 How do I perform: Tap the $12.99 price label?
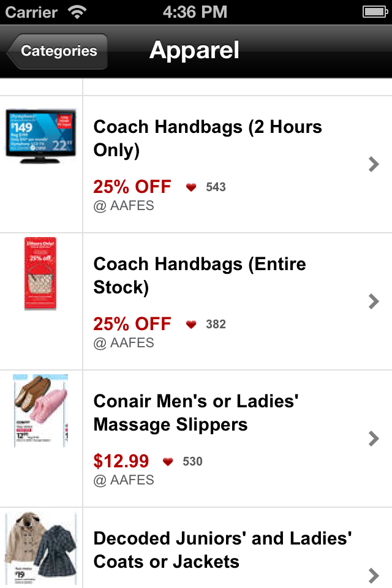[x=121, y=461]
